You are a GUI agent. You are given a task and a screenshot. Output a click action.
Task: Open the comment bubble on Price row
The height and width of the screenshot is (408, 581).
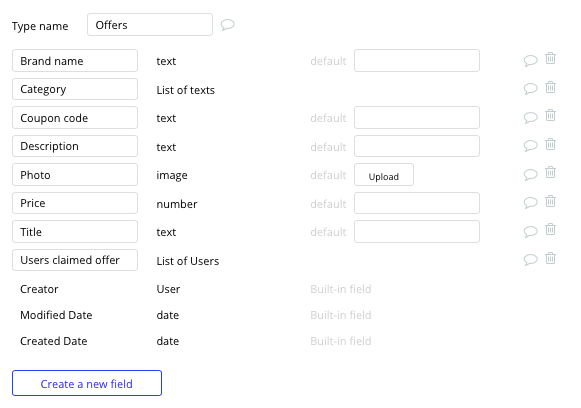530,203
